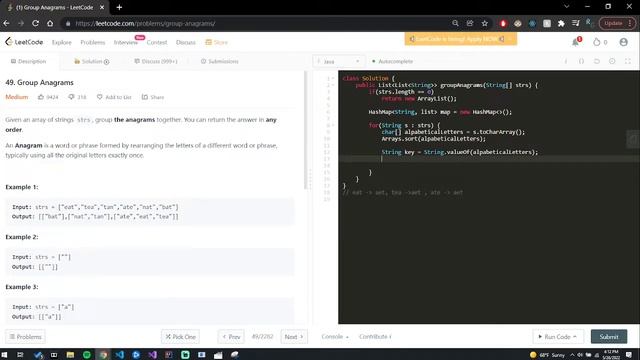Open the Discuss (999+) tab

(156, 61)
